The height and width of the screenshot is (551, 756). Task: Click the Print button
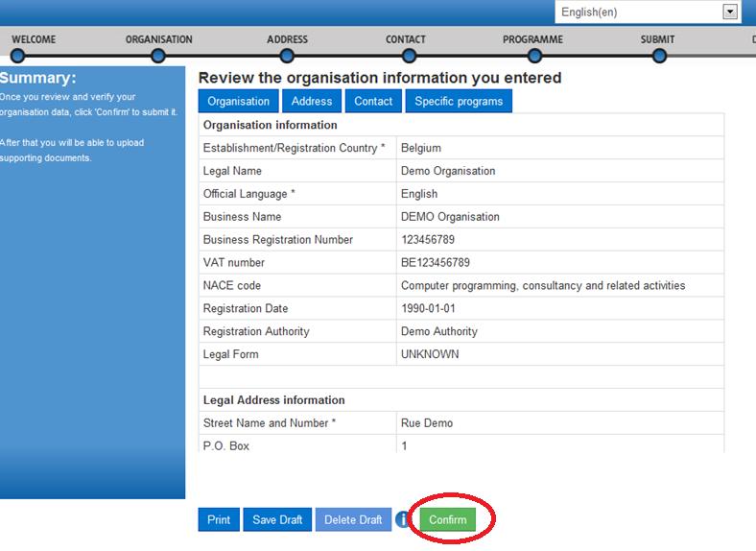219,519
